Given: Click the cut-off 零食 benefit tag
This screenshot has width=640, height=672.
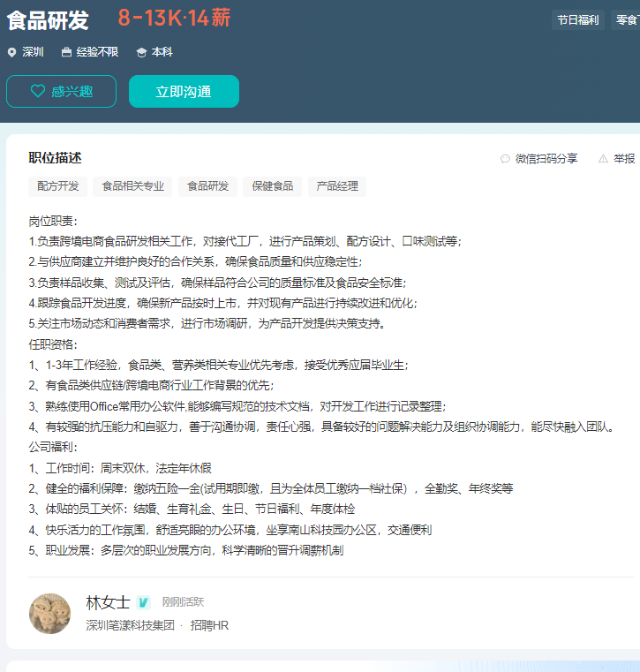Looking at the screenshot, I should (x=626, y=20).
